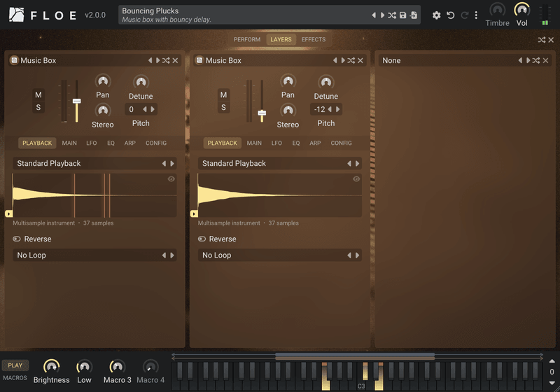Select next instrument for third layer
The image size is (560, 392).
click(x=528, y=60)
